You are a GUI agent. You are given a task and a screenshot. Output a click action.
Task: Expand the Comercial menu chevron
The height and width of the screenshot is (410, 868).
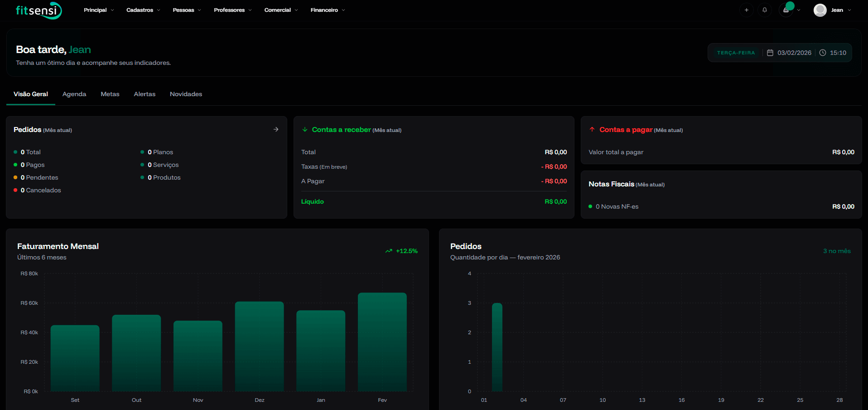pyautogui.click(x=297, y=10)
